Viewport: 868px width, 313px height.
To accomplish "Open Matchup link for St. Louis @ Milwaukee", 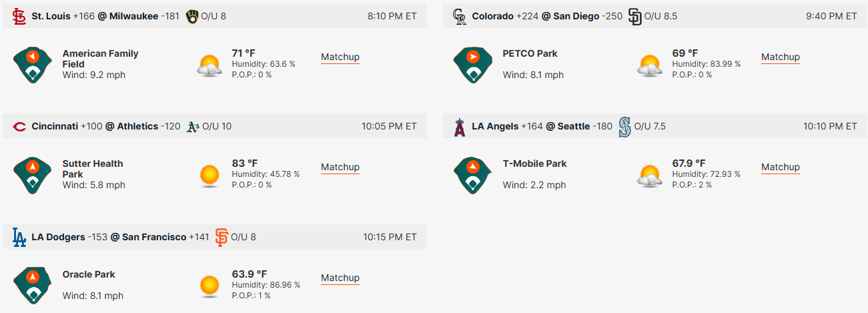I will 340,57.
